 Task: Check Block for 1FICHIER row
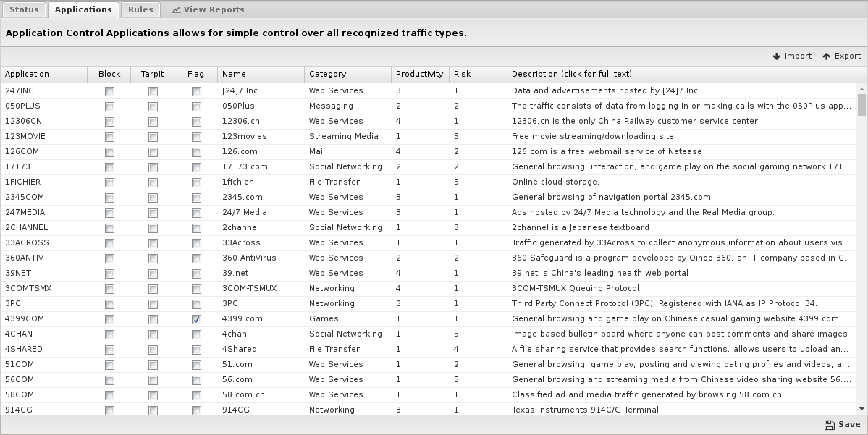coord(109,182)
